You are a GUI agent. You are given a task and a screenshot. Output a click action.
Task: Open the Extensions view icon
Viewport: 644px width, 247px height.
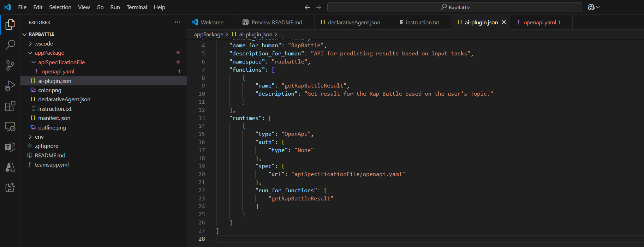(x=10, y=106)
